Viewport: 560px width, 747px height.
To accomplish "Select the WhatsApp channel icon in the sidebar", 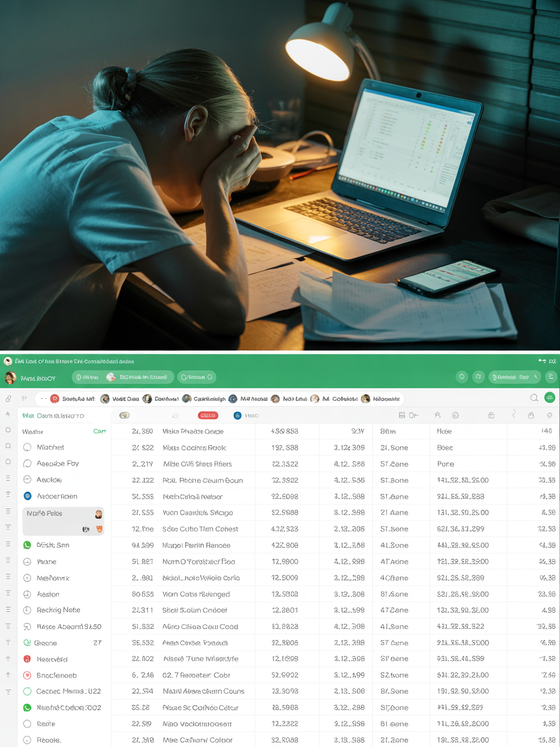I will (x=27, y=545).
